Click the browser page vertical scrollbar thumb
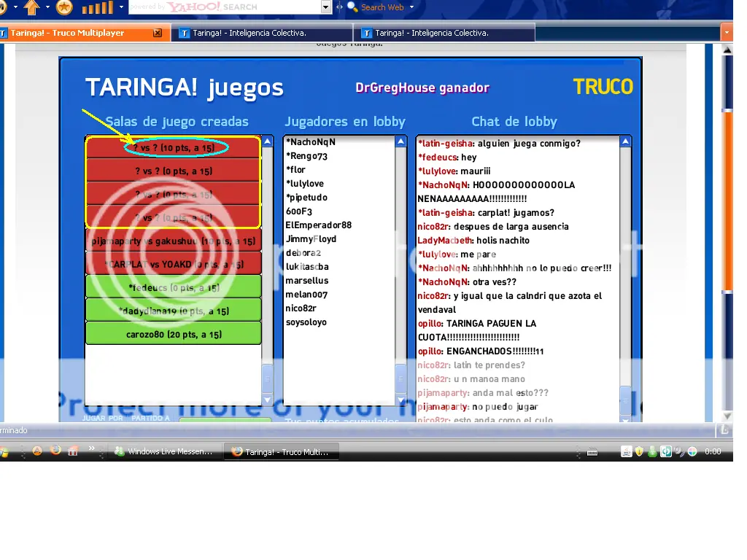The image size is (747, 560). (x=727, y=201)
